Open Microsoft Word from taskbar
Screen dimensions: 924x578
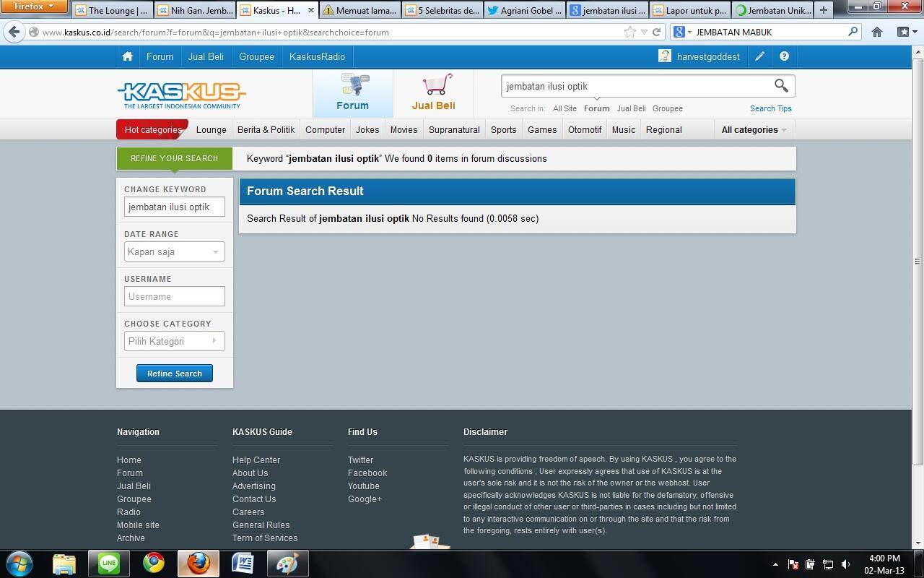click(x=243, y=563)
